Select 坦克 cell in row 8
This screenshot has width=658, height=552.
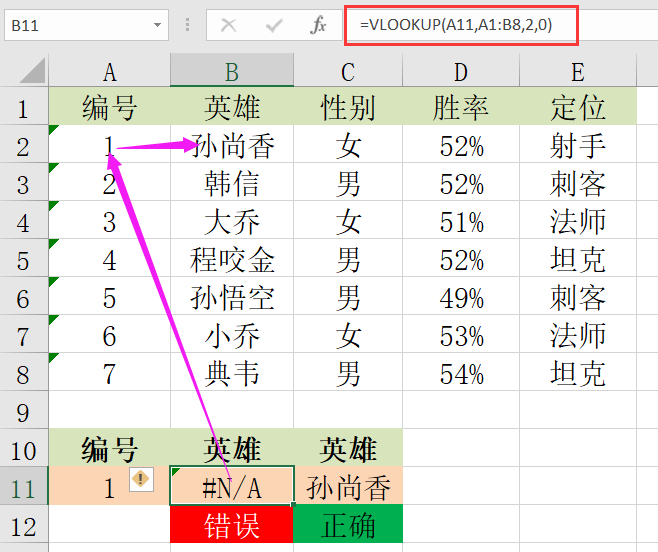[x=578, y=373]
